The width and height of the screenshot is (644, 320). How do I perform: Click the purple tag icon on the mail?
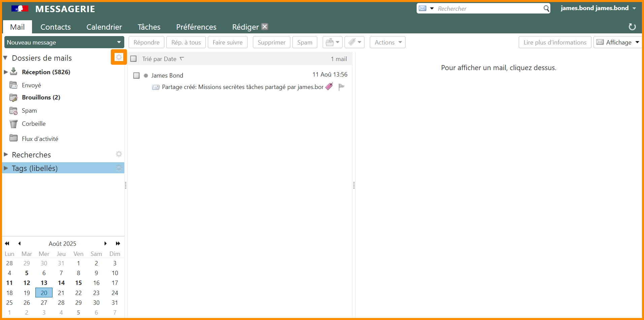coord(329,87)
